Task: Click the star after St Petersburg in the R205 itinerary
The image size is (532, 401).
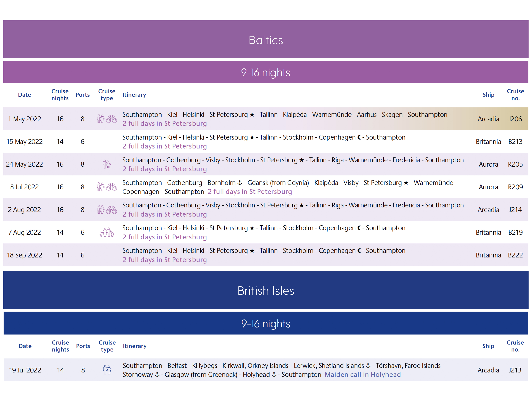Action: pos(302,160)
